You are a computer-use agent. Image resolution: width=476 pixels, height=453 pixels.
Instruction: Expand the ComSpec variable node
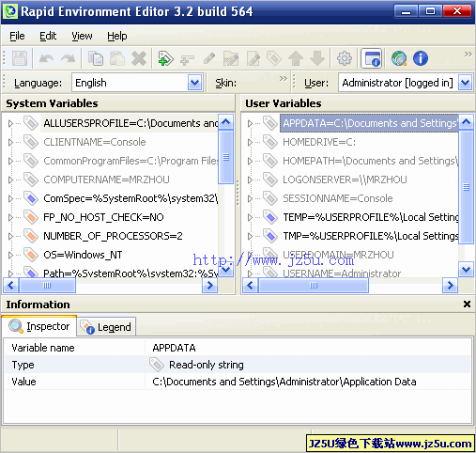tap(10, 198)
